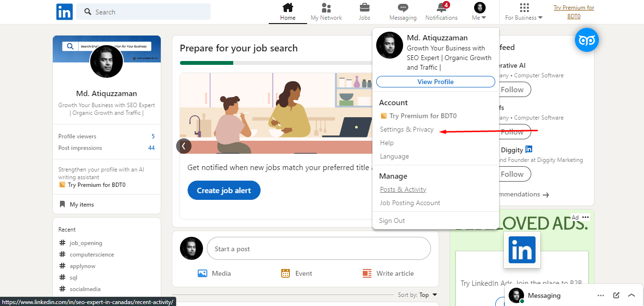The height and width of the screenshot is (306, 644).
Task: Click the job search progress bar
Action: (x=276, y=63)
